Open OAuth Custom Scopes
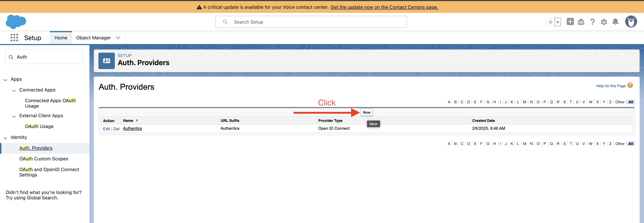 pyautogui.click(x=43, y=159)
